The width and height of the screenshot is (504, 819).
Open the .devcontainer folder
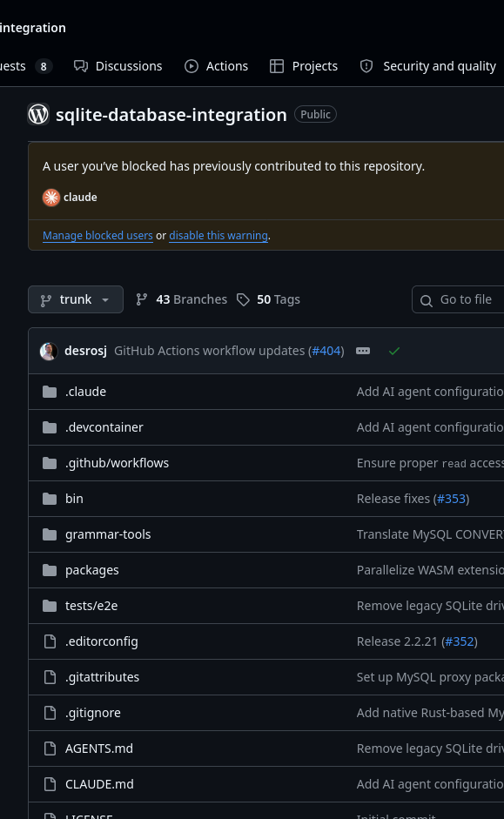pos(104,427)
